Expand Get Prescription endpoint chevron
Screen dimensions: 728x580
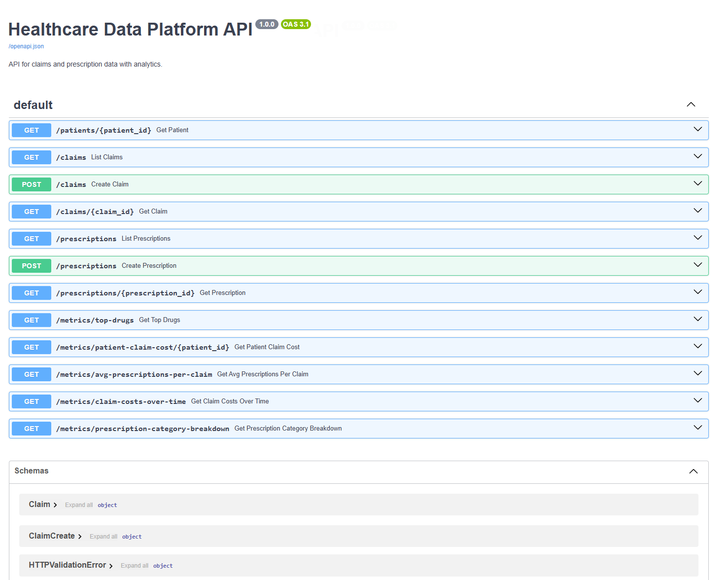point(697,292)
